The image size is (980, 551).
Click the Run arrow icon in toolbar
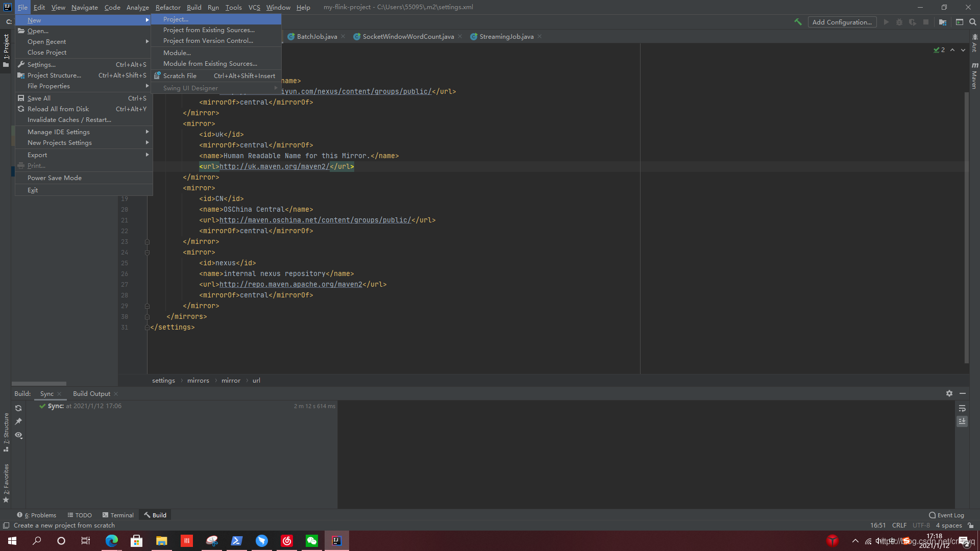pyautogui.click(x=886, y=22)
